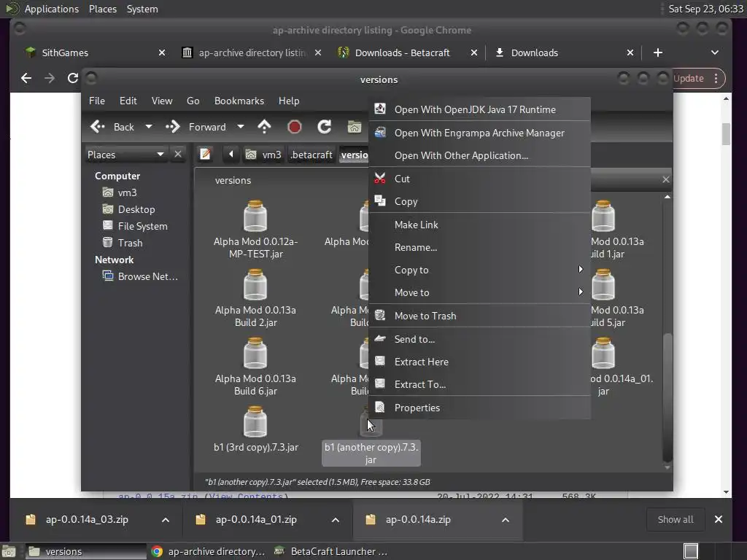Go Back in the file manager
The width and height of the screenshot is (747, 560).
click(x=113, y=127)
